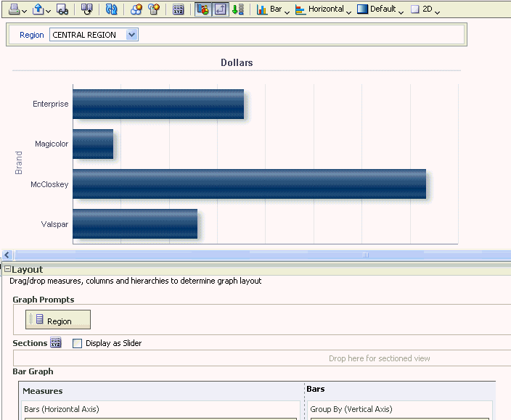Open the Horizontal orientation dropdown
The image size is (511, 420).
[323, 9]
